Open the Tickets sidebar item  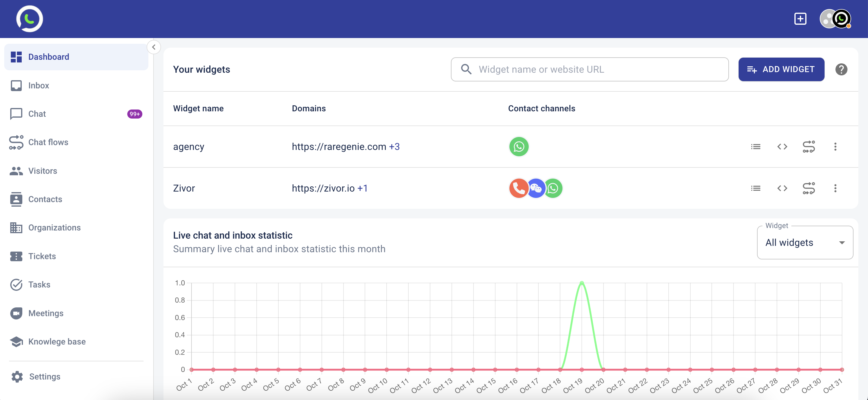click(x=42, y=256)
